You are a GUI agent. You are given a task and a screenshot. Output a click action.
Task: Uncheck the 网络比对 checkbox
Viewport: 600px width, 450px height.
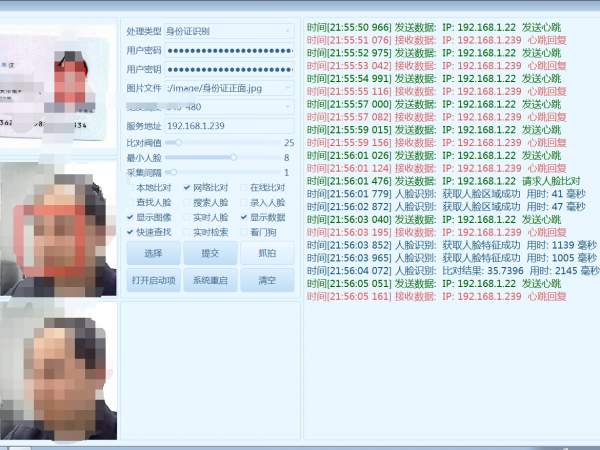tap(187, 187)
